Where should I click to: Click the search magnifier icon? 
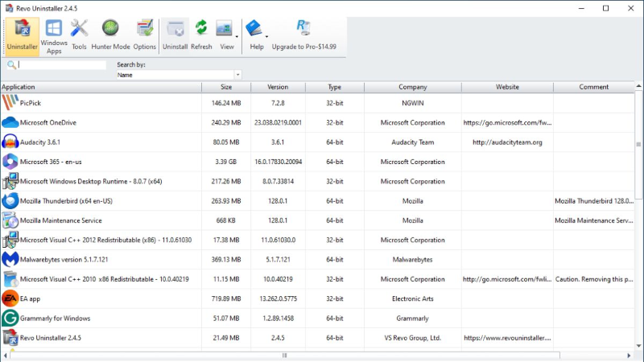(11, 65)
